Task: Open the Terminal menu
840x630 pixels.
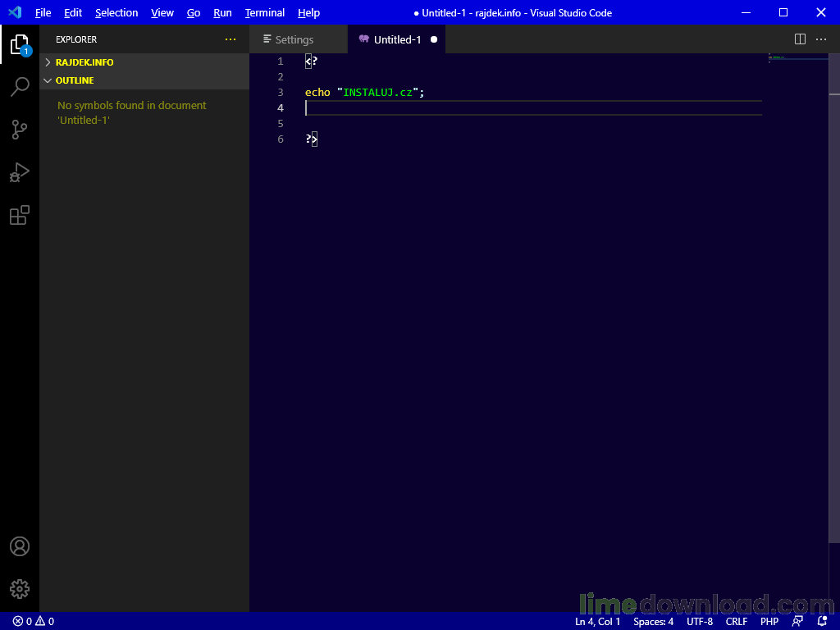Action: coord(265,13)
